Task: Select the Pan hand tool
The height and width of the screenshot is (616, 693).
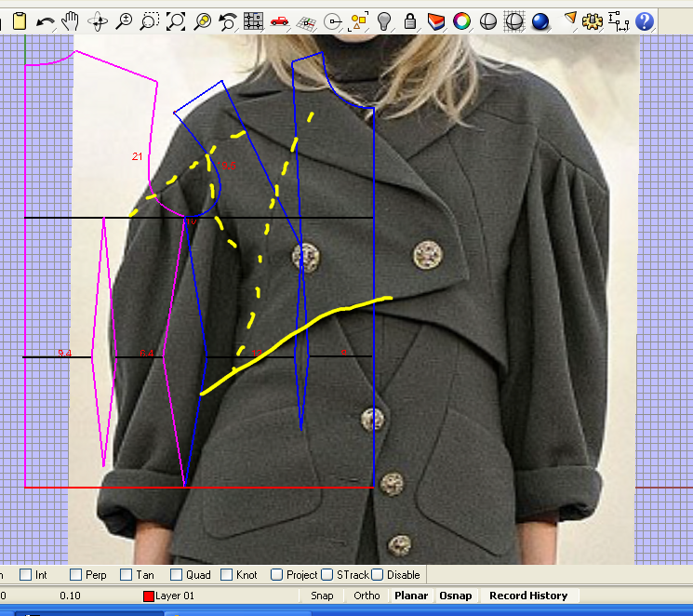Action: point(70,21)
